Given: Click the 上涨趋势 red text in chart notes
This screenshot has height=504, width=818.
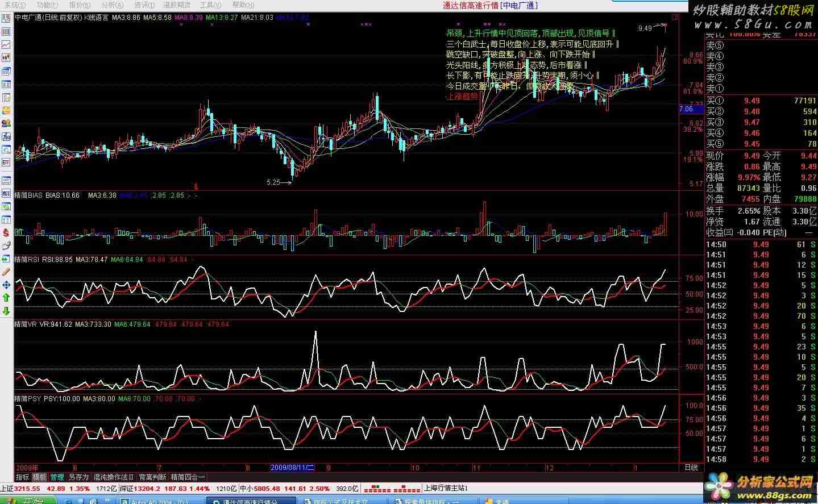Looking at the screenshot, I should point(462,97).
